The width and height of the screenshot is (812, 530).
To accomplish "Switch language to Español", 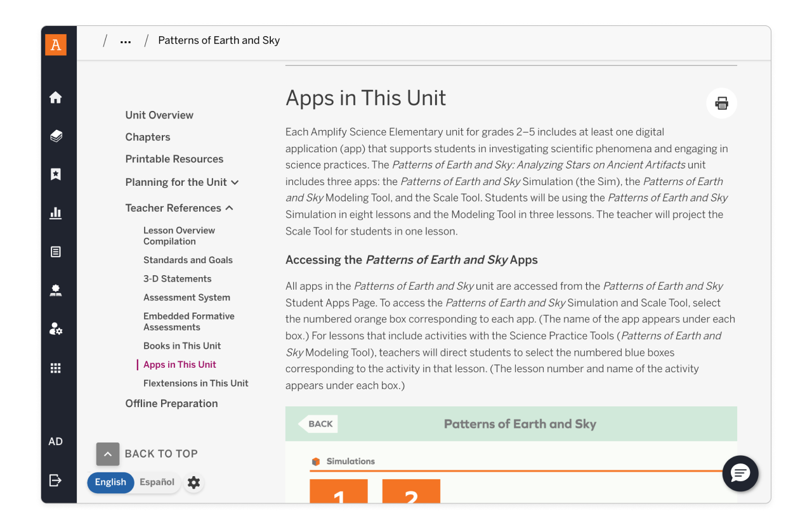I will pos(157,482).
